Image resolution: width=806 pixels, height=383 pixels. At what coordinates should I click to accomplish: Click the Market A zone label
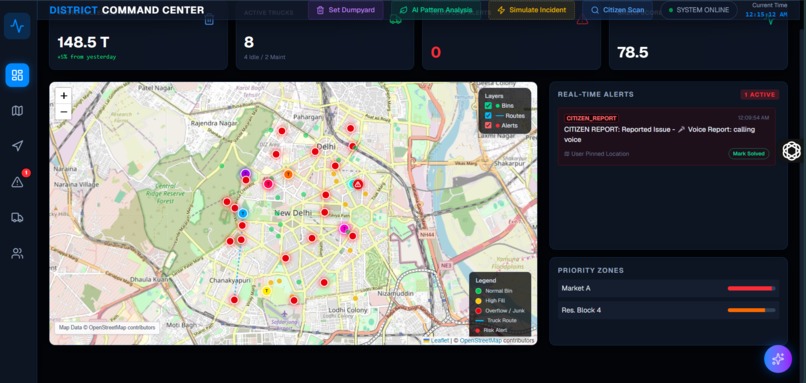[x=576, y=288]
